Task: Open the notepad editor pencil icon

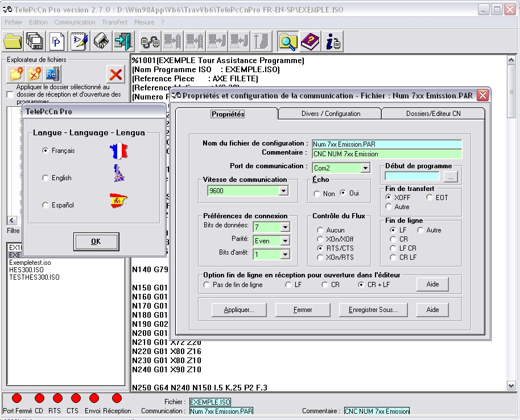Action: pos(79,41)
